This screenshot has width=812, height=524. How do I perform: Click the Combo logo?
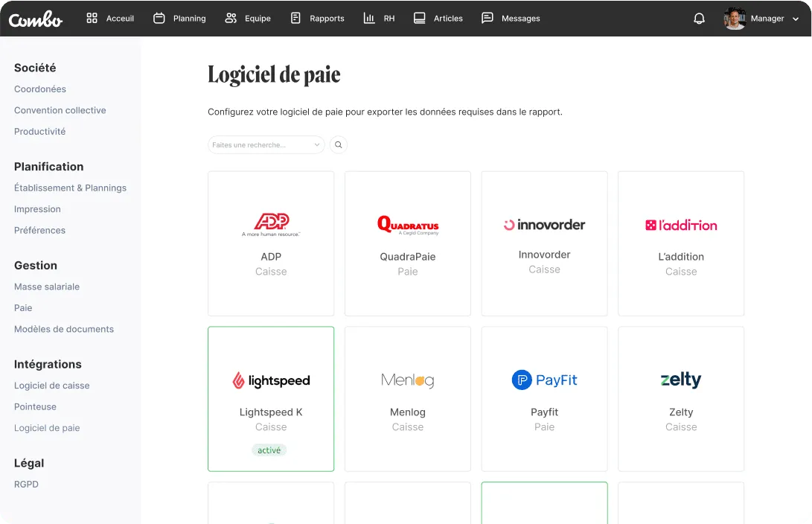click(36, 19)
